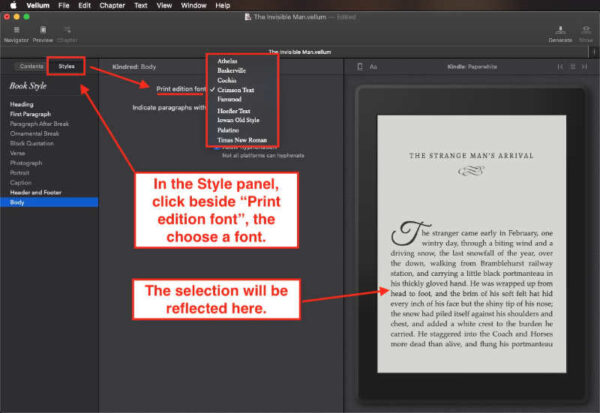Viewport: 600px width, 413px height.
Task: Open preview table of contents icon
Action: (x=573, y=67)
